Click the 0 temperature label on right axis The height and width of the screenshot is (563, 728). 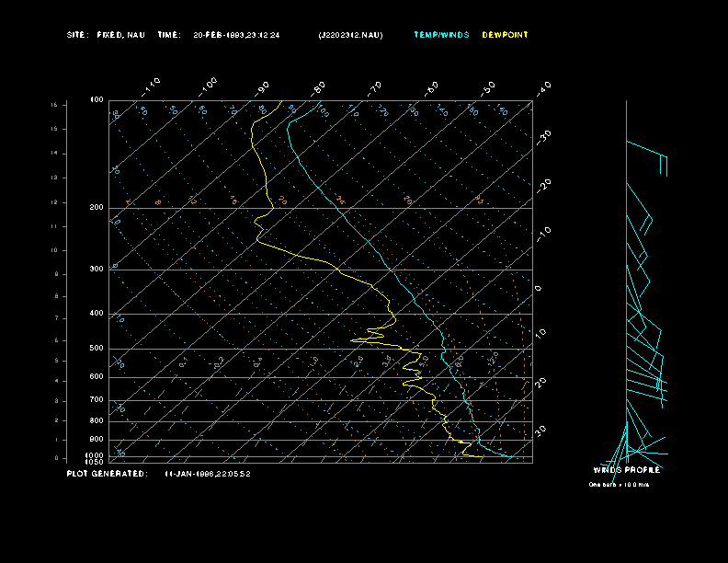(539, 289)
